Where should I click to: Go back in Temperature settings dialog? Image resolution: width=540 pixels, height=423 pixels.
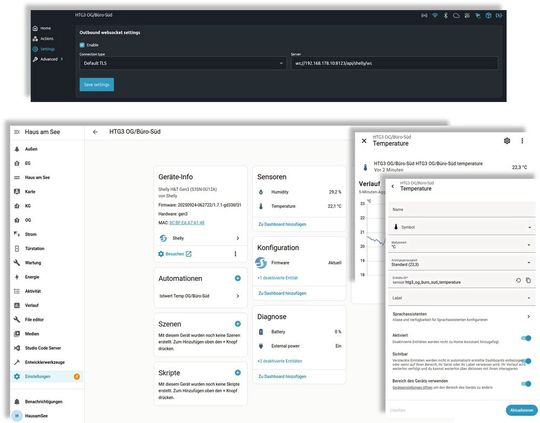(393, 186)
